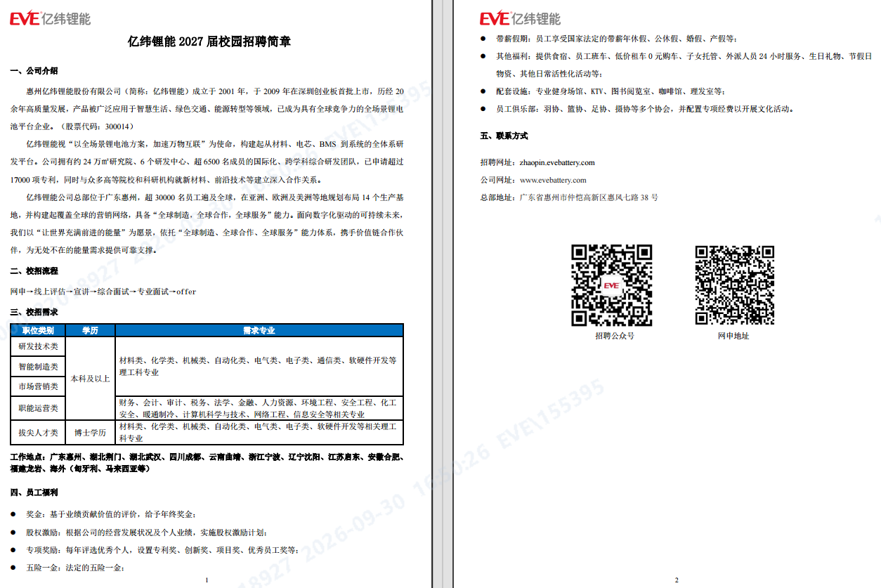Viewport: 881px width, 588px height.
Task: Click the 配套设施 benefit bullet
Action: (x=603, y=91)
